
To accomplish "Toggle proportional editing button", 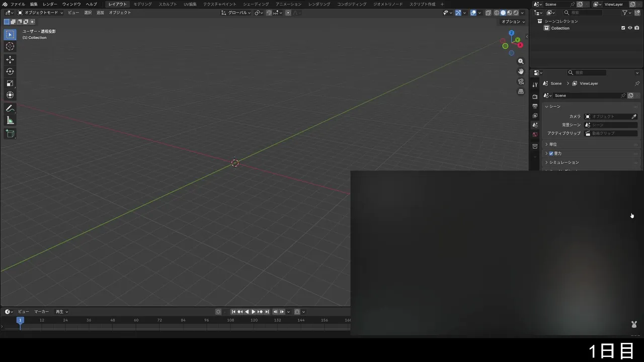I will 288,13.
